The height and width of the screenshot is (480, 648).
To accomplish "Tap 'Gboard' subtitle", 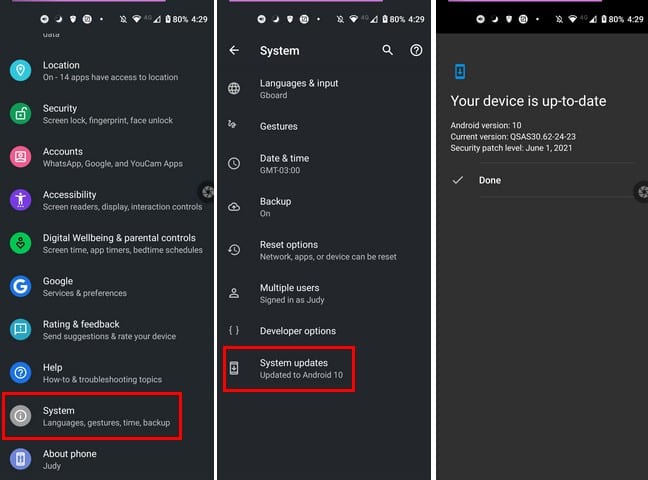I will click(x=273, y=95).
